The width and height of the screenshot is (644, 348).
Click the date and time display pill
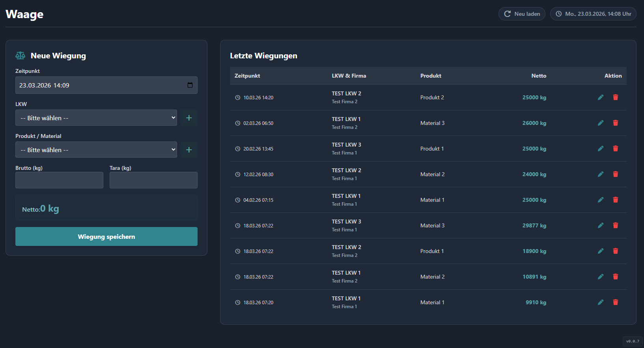[593, 14]
